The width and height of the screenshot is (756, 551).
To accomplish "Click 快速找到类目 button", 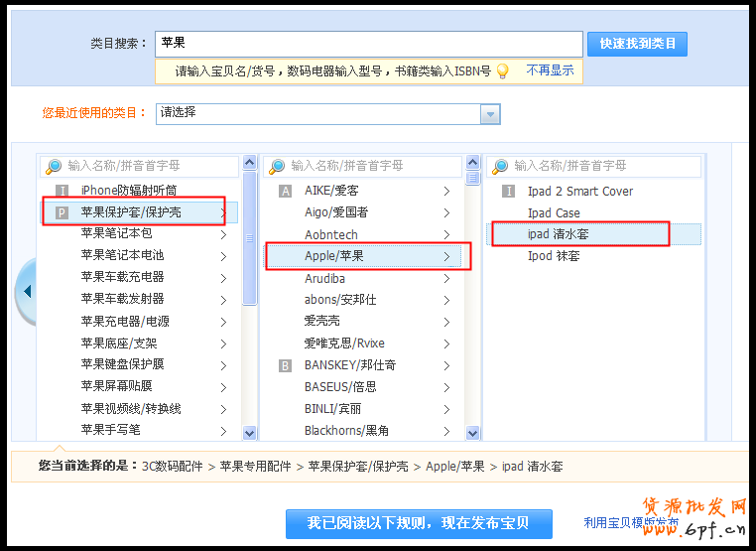I will click(x=637, y=44).
